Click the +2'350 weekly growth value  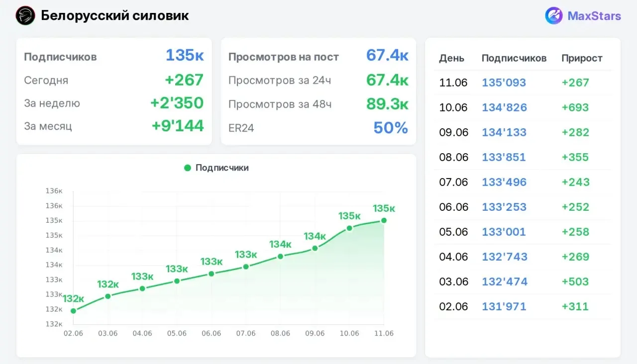tap(177, 103)
